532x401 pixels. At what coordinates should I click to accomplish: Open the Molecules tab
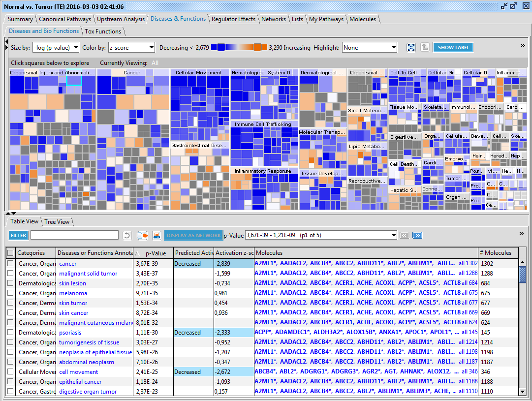pos(363,19)
